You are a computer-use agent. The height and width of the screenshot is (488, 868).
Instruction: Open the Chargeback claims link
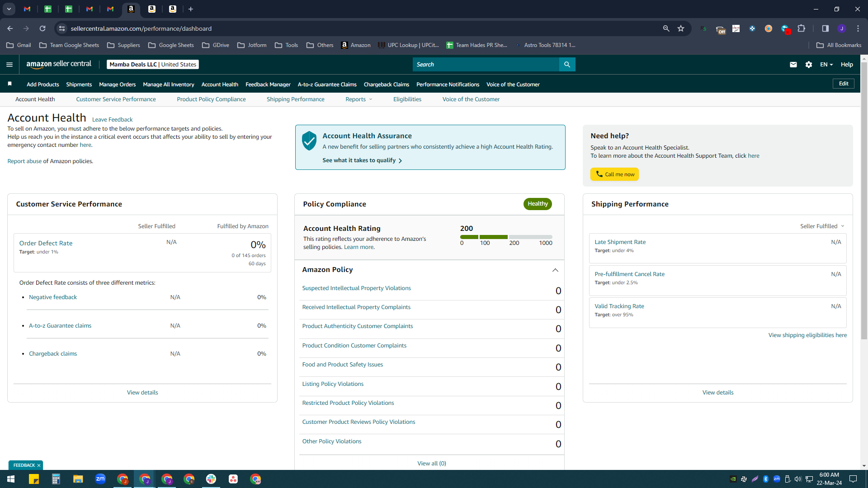click(x=53, y=354)
